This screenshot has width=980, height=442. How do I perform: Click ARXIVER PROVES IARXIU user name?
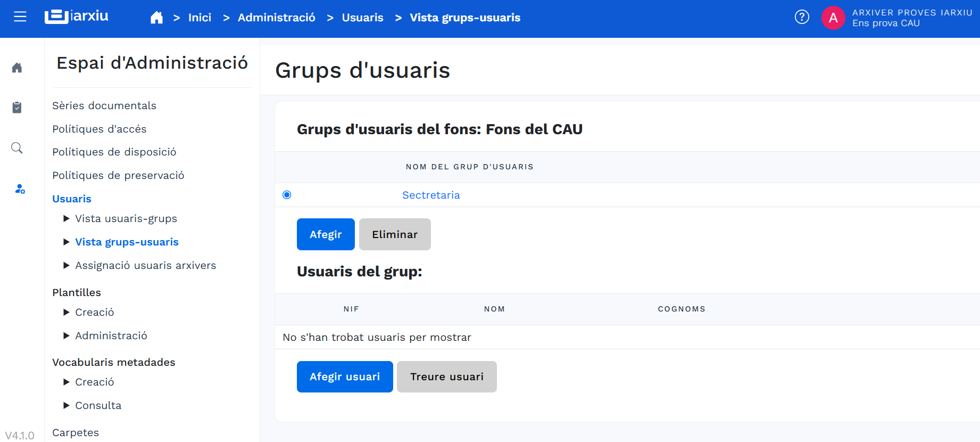coord(912,12)
